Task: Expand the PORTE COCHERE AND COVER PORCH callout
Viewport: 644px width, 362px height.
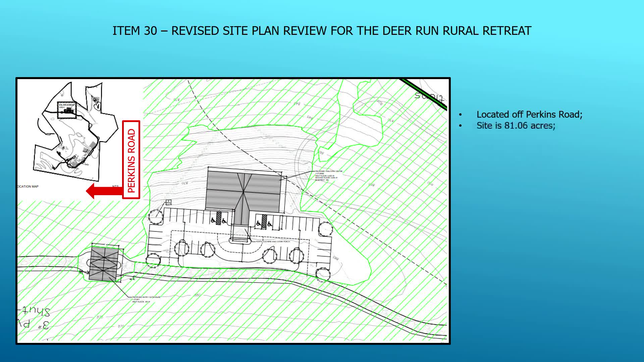Action: pyautogui.click(x=273, y=241)
